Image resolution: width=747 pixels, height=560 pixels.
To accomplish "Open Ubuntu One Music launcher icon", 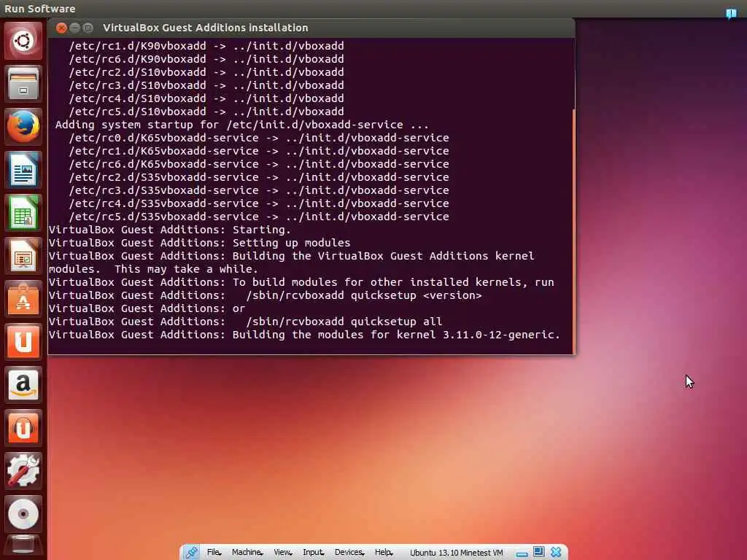I will click(x=23, y=427).
